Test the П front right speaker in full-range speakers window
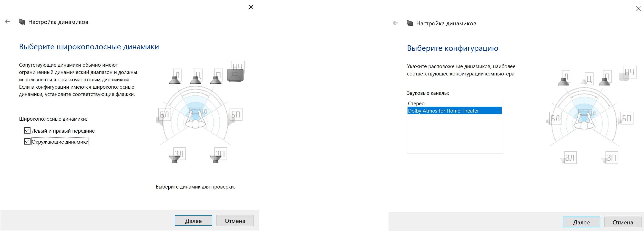 pyautogui.click(x=216, y=76)
